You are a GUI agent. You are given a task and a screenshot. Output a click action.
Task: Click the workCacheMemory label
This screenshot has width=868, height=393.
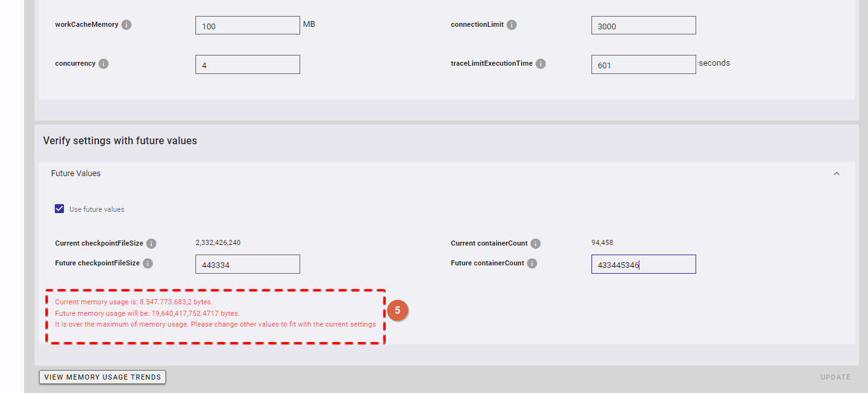(x=87, y=24)
